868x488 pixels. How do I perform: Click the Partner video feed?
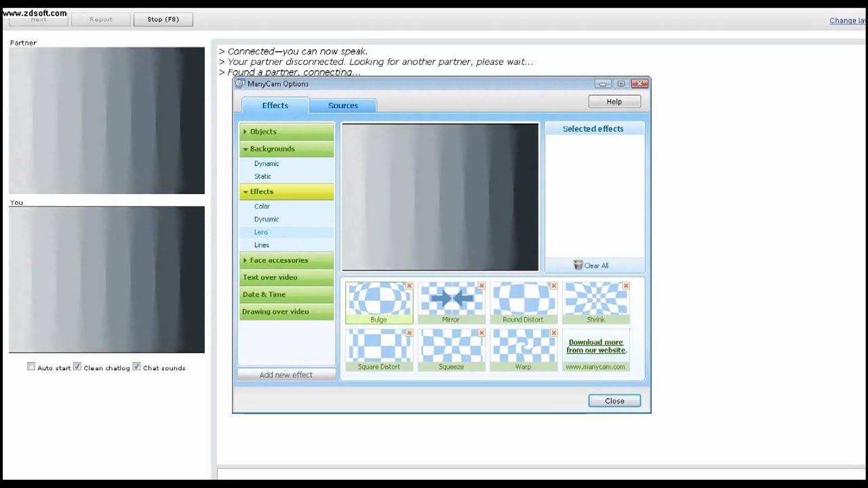point(106,121)
